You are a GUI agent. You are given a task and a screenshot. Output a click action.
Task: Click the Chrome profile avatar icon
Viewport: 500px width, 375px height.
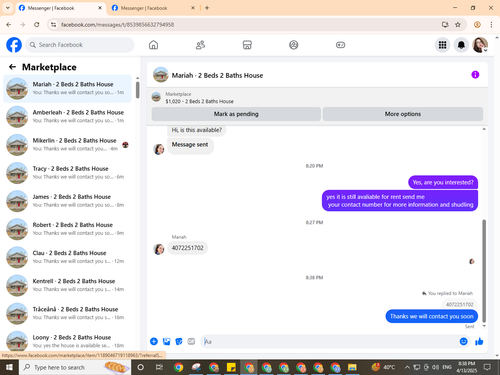[477, 24]
